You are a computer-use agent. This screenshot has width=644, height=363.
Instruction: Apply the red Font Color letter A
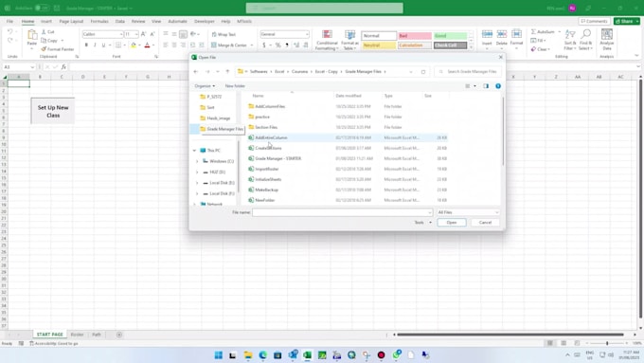pos(147,45)
